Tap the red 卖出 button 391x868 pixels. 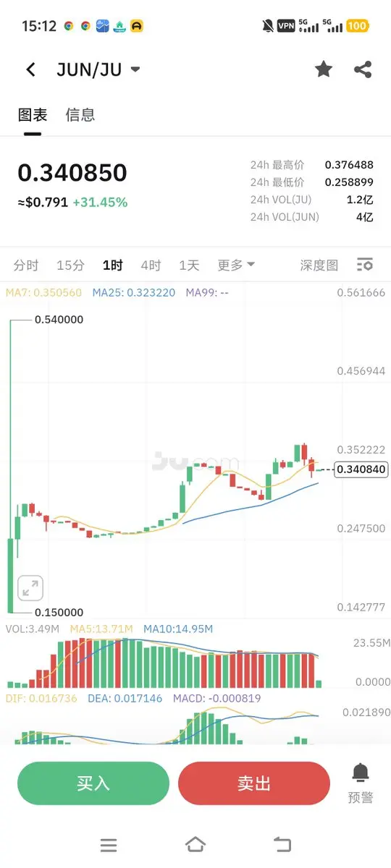point(254,783)
